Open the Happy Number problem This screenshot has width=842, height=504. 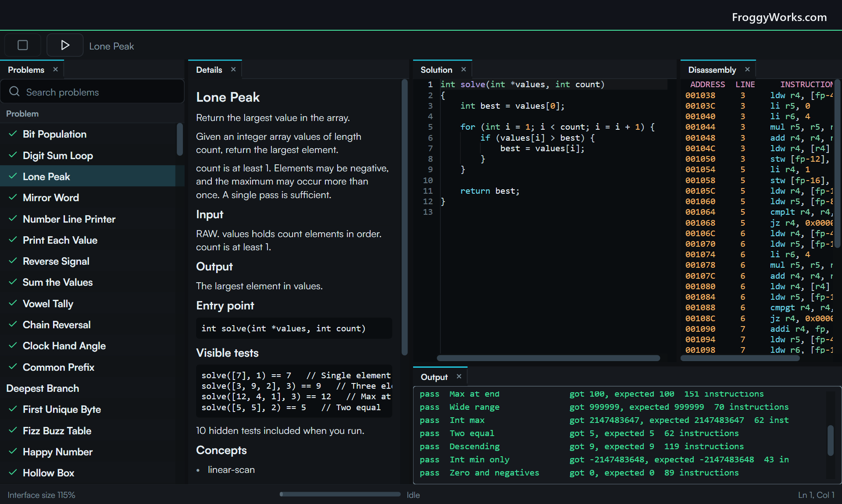point(88,452)
